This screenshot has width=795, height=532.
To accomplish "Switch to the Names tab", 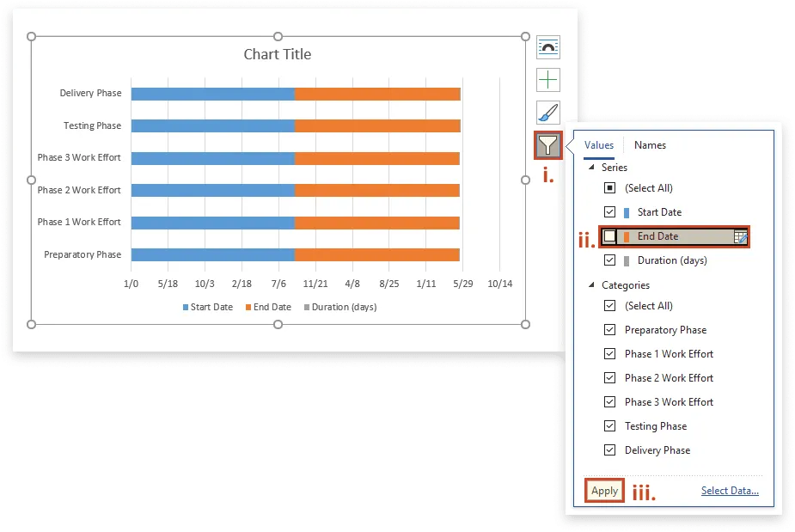I will (650, 145).
